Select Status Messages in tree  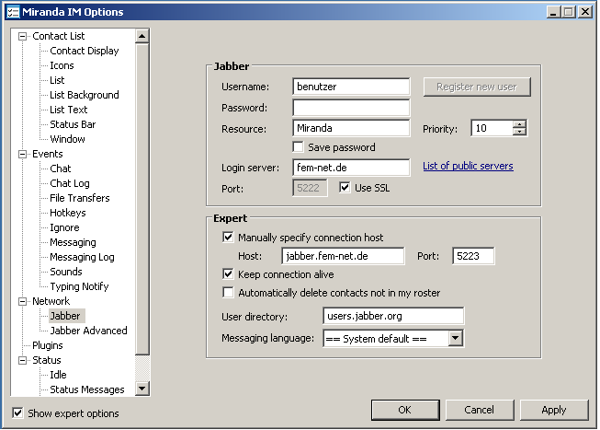(x=87, y=390)
